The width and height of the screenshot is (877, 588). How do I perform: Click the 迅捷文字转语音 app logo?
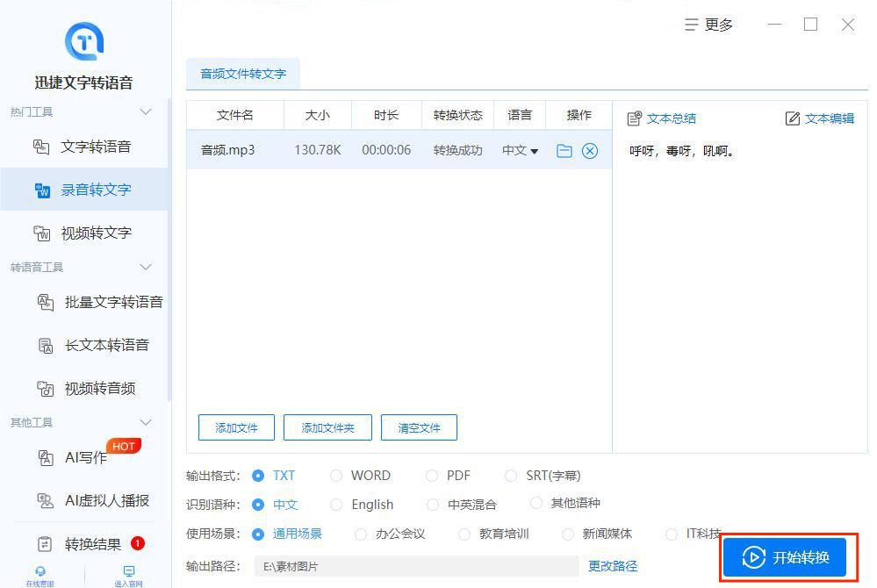pyautogui.click(x=84, y=40)
